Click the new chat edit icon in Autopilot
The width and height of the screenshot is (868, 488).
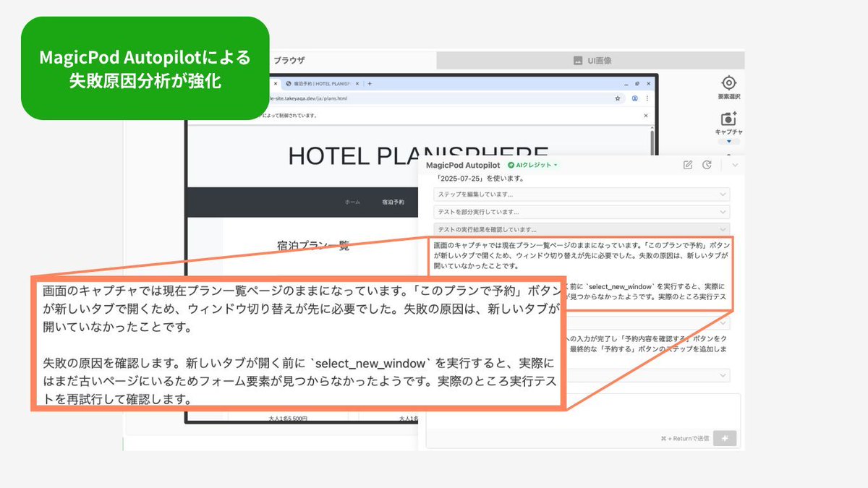(x=688, y=165)
